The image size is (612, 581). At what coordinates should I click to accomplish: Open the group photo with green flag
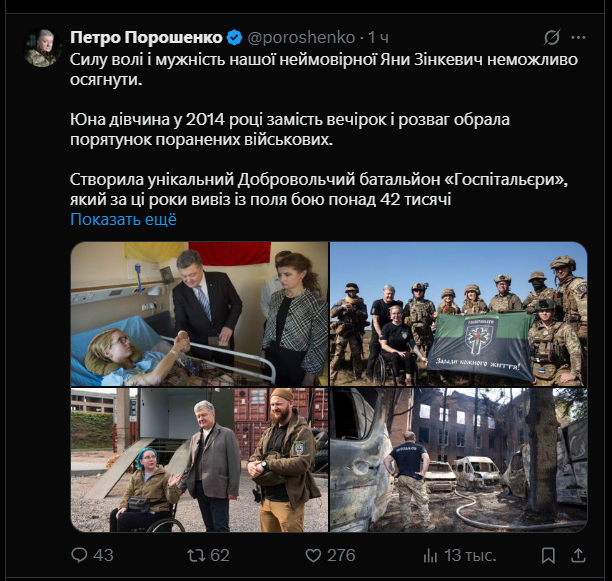[x=459, y=314]
